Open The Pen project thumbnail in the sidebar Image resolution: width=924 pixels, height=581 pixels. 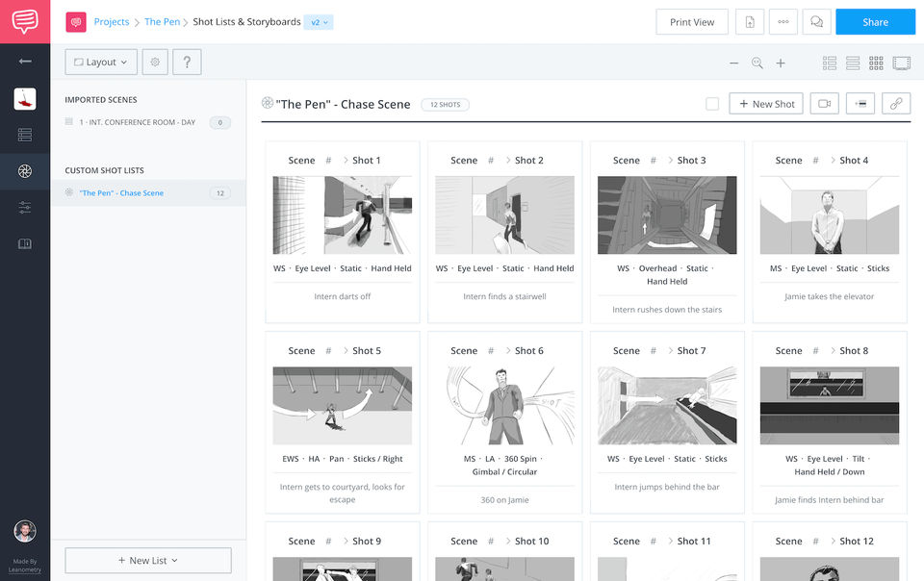tap(25, 99)
